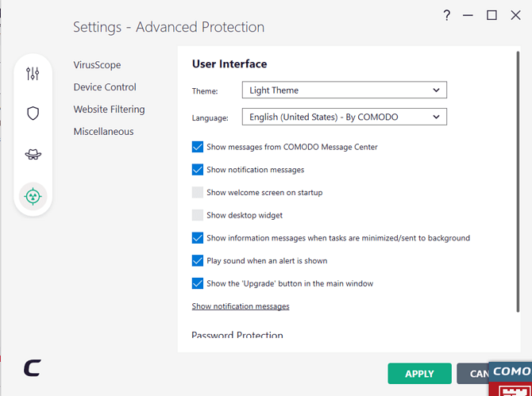Open Website Filtering settings
This screenshot has height=396, width=532.
click(x=110, y=110)
